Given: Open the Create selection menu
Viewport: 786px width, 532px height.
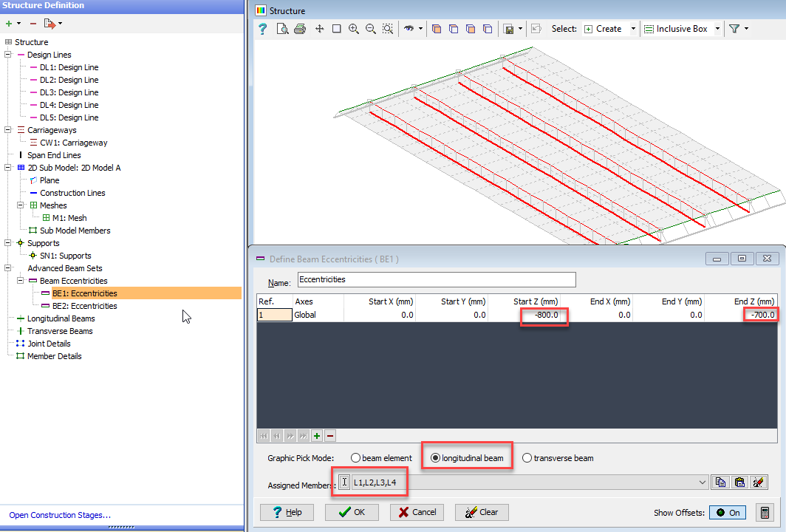Looking at the screenshot, I should click(632, 28).
